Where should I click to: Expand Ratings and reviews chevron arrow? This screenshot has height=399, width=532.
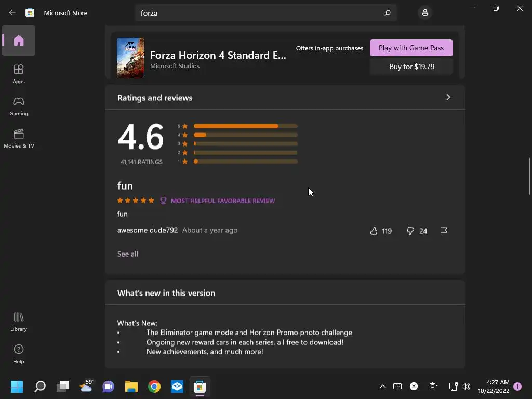[448, 97]
